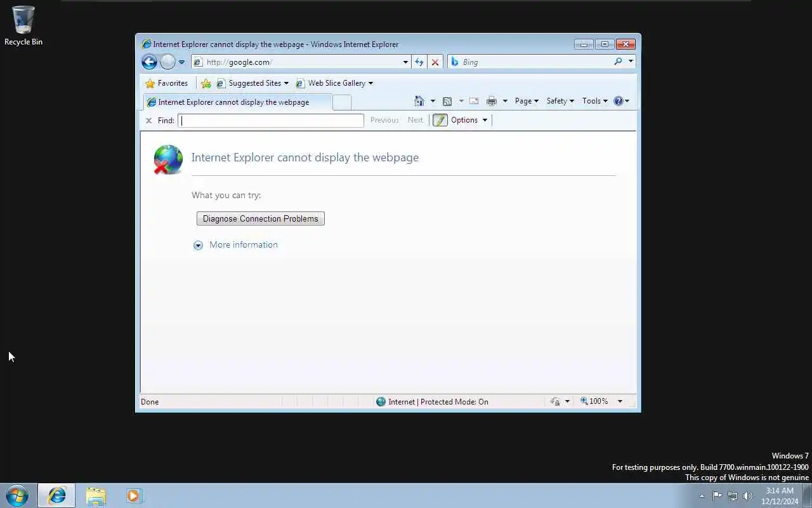Open the Home page icon
The height and width of the screenshot is (508, 812).
[x=419, y=101]
